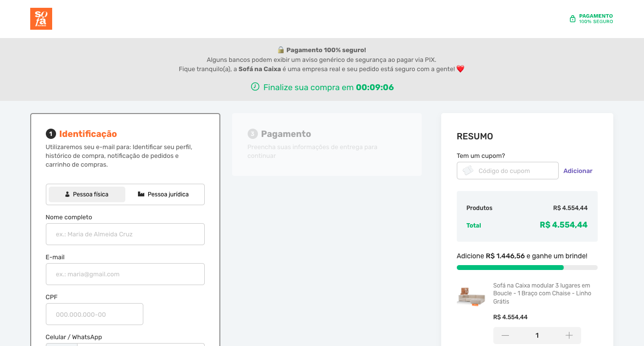This screenshot has width=644, height=346.
Task: Click the E-mail input field
Action: [125, 274]
